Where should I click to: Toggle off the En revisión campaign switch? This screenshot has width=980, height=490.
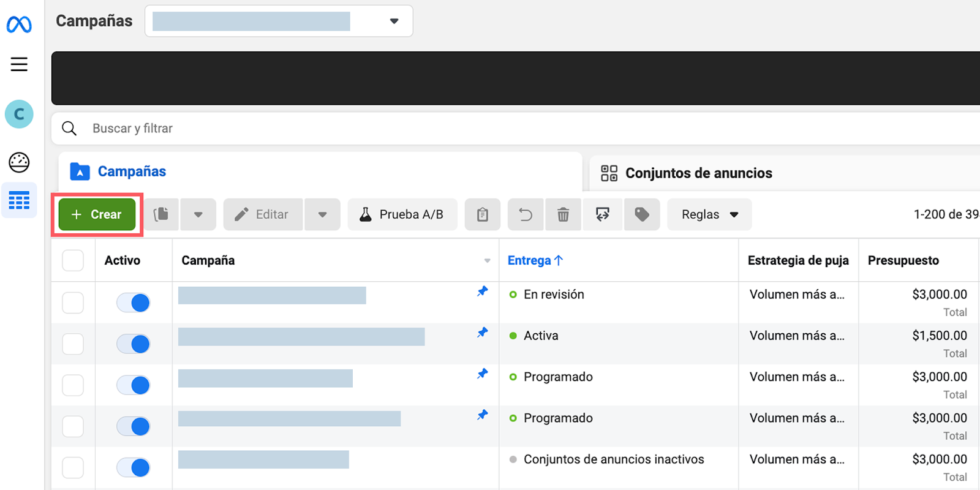134,303
